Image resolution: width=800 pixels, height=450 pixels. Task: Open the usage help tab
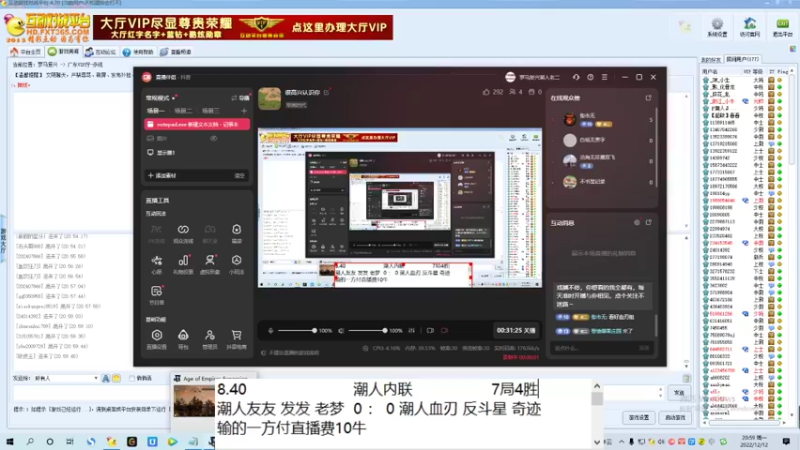click(138, 52)
